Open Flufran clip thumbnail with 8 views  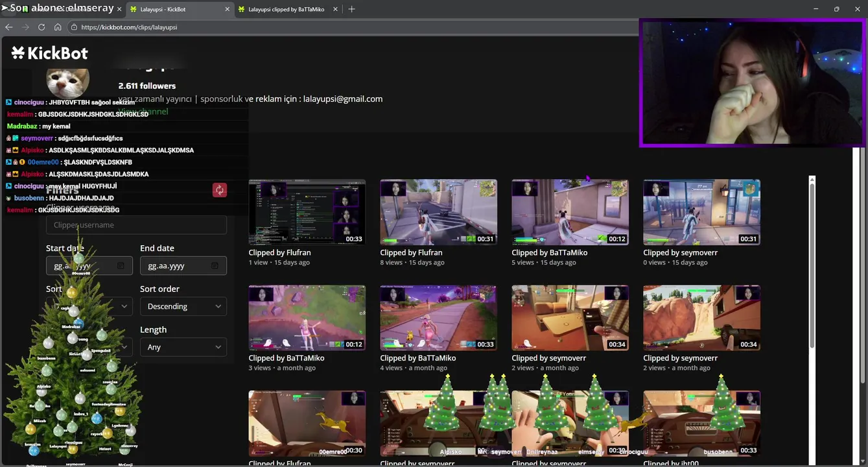click(439, 212)
